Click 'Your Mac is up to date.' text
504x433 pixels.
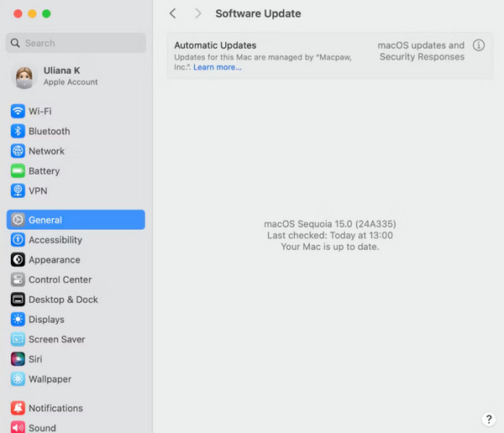point(330,247)
